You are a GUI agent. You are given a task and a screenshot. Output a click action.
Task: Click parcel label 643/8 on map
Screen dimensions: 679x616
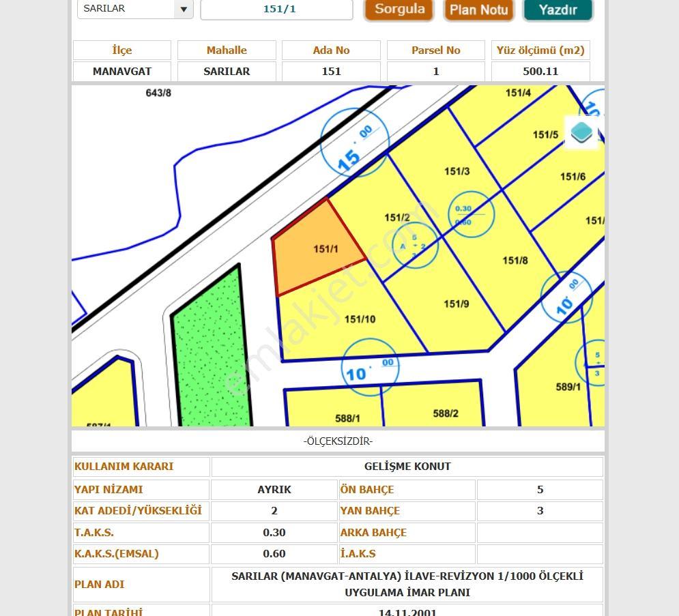(x=158, y=93)
